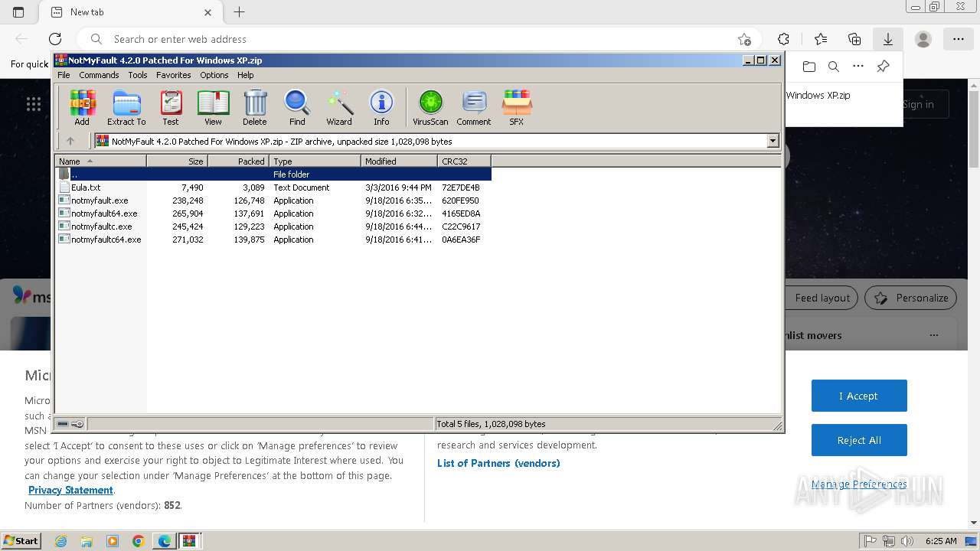
Task: Sort file list by Size column
Action: coord(177,161)
